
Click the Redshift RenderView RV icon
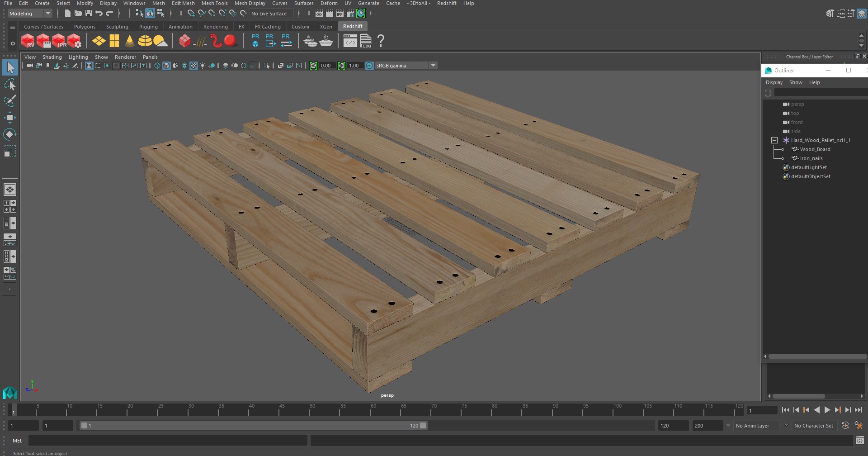(28, 41)
